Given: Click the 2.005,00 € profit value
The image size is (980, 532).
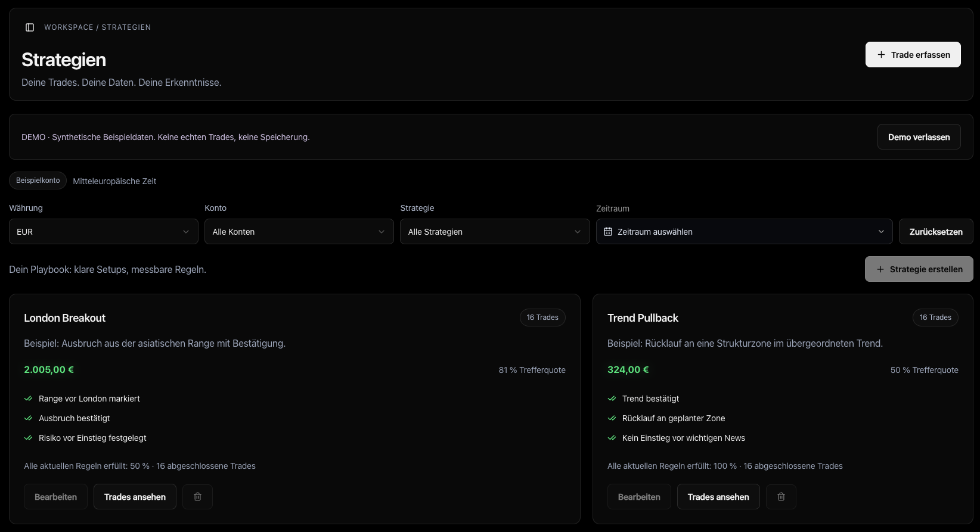Looking at the screenshot, I should [x=49, y=370].
